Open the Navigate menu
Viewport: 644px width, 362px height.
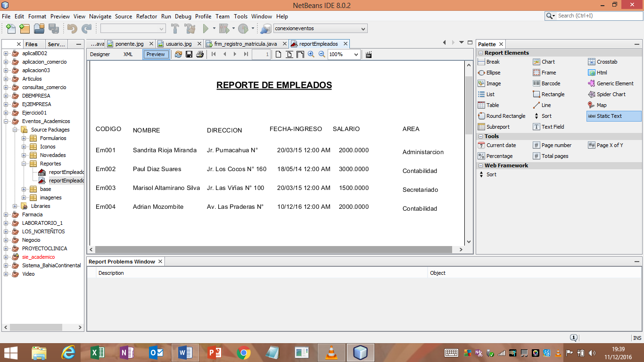coord(100,16)
